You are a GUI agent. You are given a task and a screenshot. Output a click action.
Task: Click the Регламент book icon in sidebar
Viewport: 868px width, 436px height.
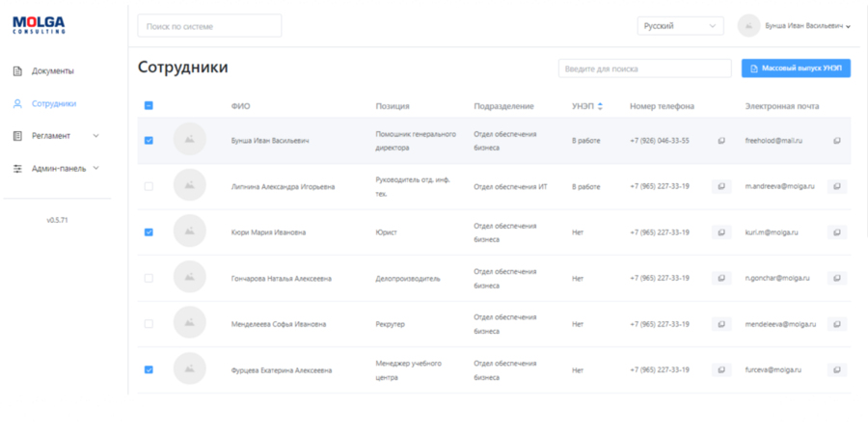[17, 136]
